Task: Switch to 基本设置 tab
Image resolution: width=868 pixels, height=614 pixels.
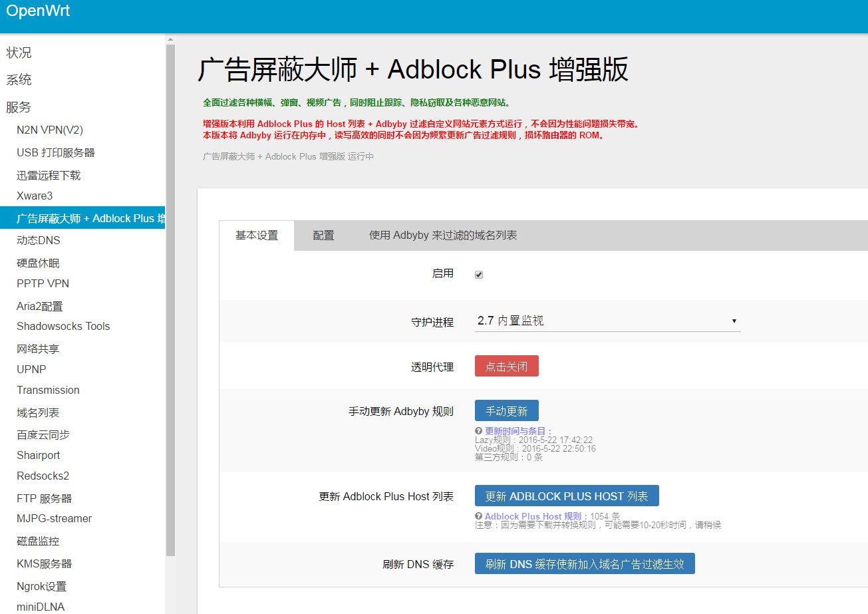Action: 257,235
